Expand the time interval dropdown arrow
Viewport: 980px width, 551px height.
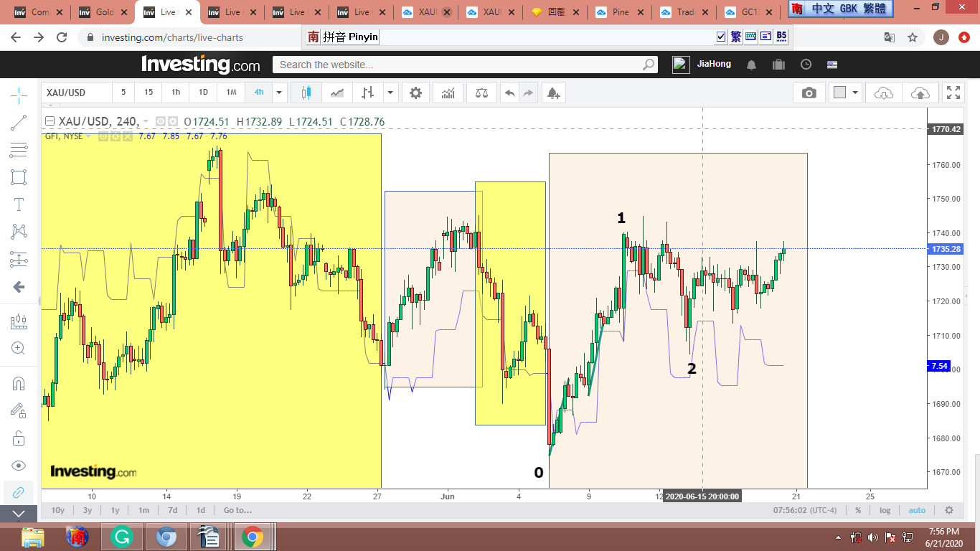click(x=279, y=93)
